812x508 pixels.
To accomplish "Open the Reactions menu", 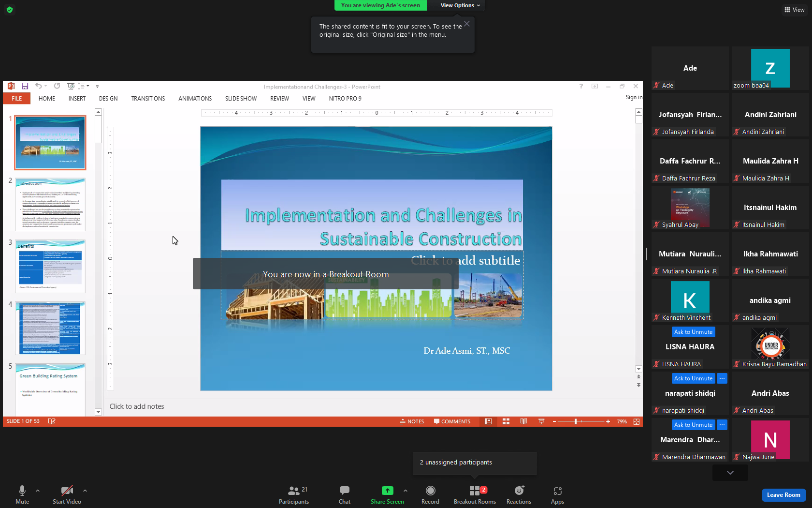I will pyautogui.click(x=519, y=494).
